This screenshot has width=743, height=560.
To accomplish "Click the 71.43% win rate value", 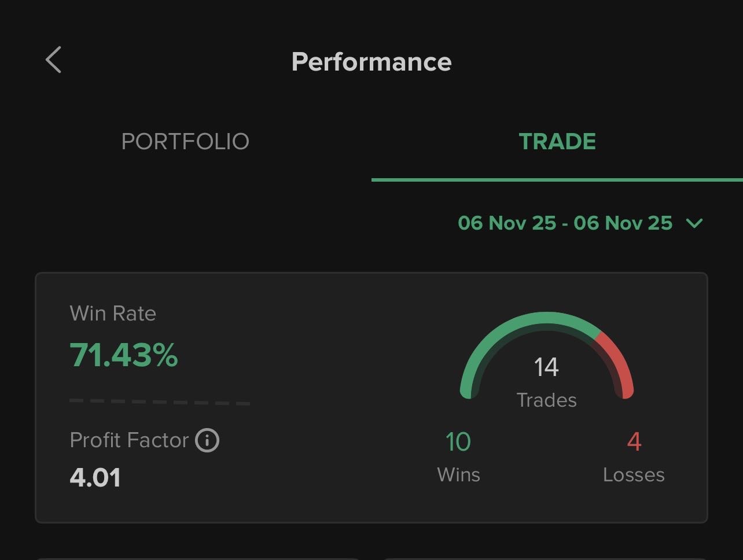I will tap(124, 355).
